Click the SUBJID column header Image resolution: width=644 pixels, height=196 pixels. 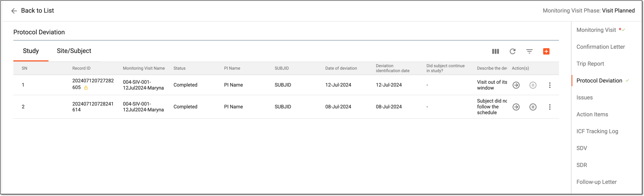pyautogui.click(x=282, y=68)
